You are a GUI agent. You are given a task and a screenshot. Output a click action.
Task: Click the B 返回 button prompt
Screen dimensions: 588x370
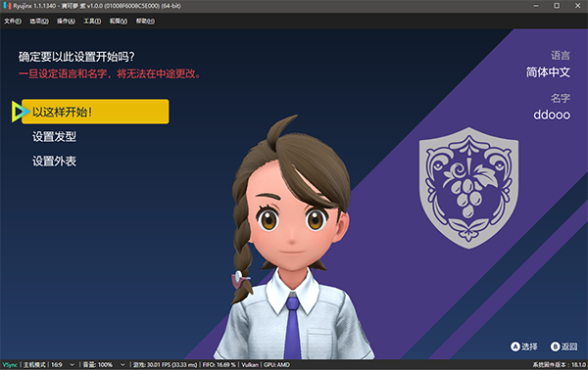tap(564, 347)
